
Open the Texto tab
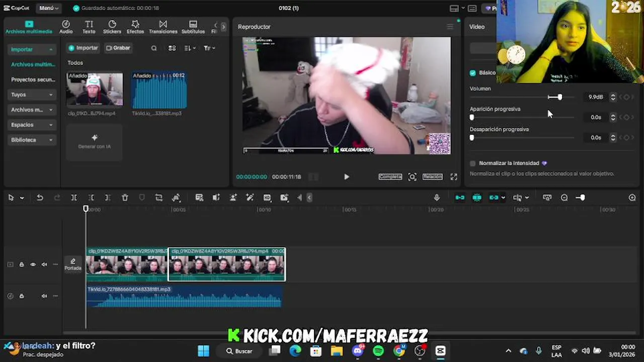point(89,27)
